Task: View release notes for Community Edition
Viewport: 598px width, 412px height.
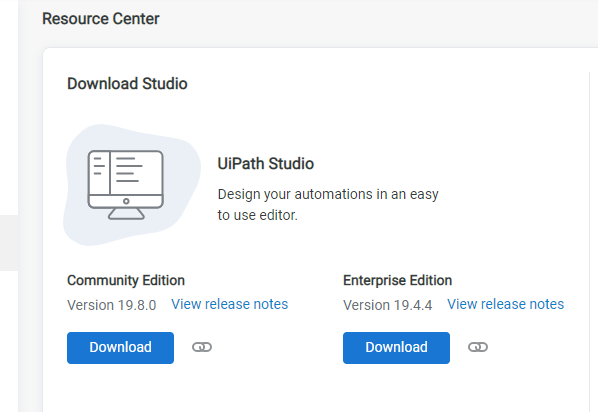Action: 230,304
